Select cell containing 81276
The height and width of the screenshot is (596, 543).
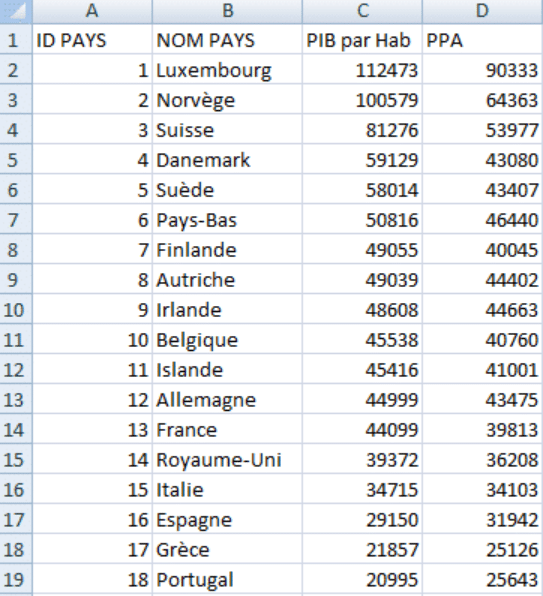point(362,130)
